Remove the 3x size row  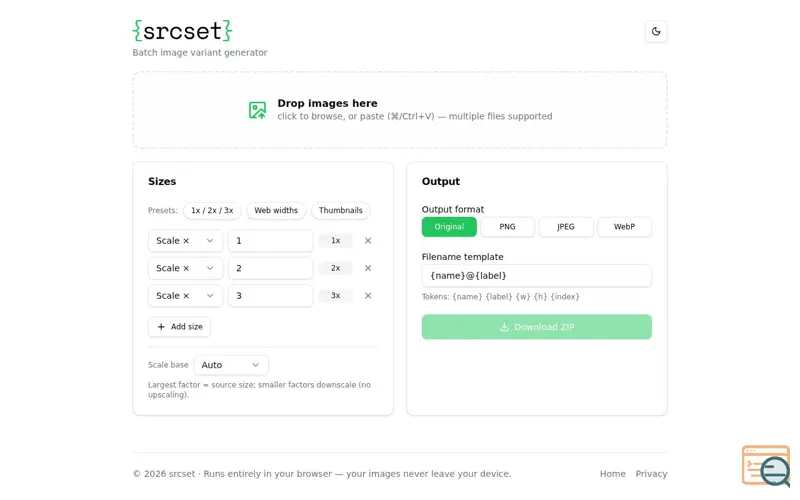368,296
